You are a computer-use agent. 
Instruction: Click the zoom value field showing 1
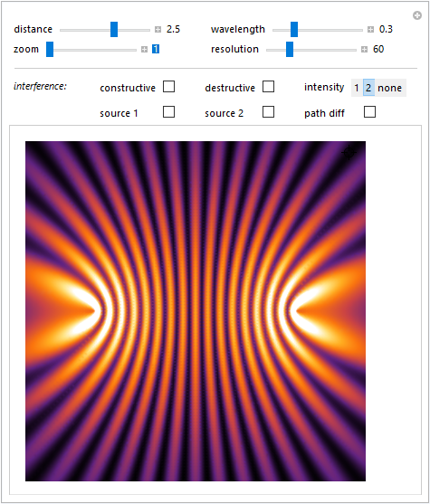(x=156, y=49)
